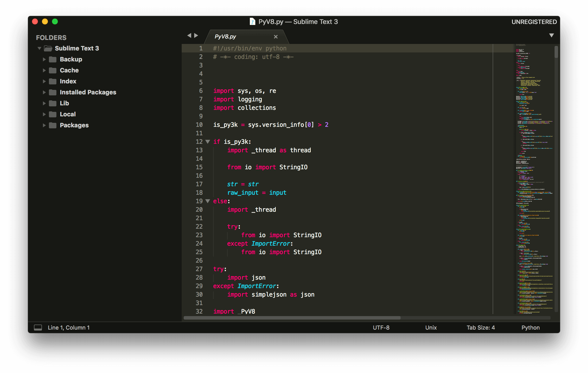This screenshot has width=588, height=373.
Task: Click the PyV8.py file icon in title bar
Action: [252, 22]
